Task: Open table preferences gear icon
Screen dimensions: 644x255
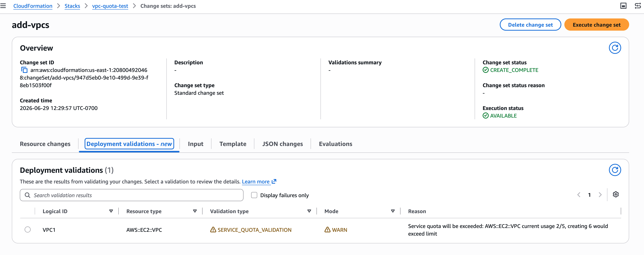Action: click(615, 194)
